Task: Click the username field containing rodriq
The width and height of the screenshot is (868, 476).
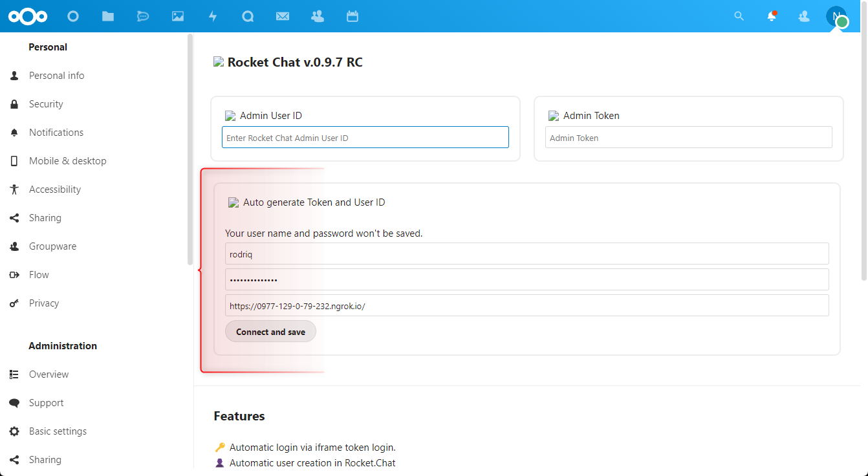Action: [527, 254]
